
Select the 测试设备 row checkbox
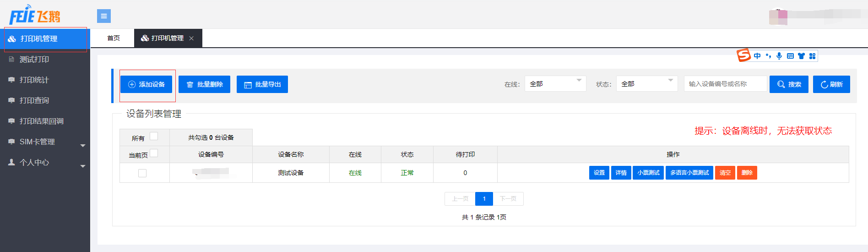click(142, 173)
